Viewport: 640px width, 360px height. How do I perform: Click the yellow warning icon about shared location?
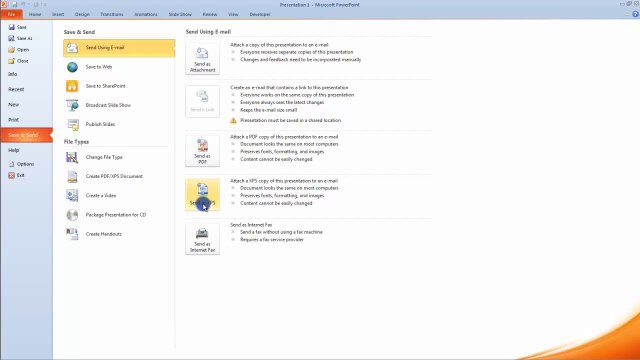(233, 120)
